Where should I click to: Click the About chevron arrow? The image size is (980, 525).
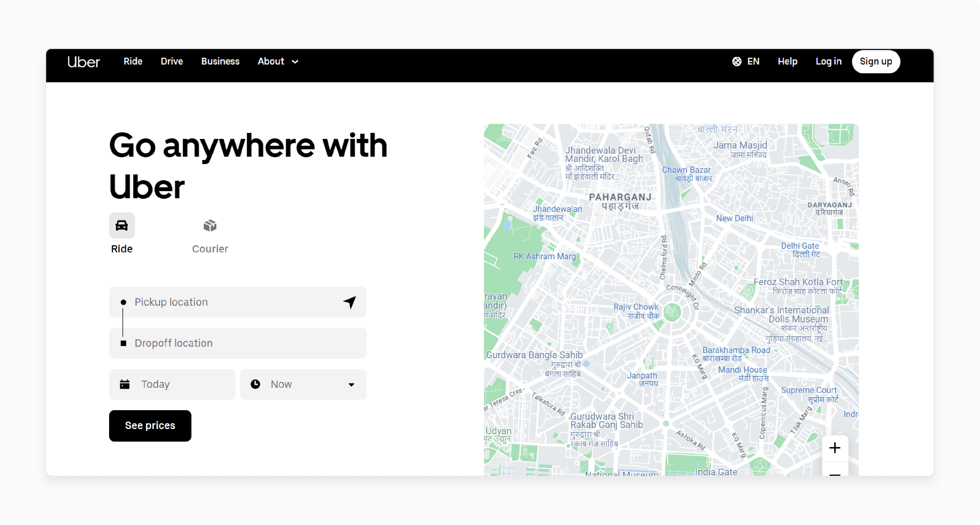[295, 62]
